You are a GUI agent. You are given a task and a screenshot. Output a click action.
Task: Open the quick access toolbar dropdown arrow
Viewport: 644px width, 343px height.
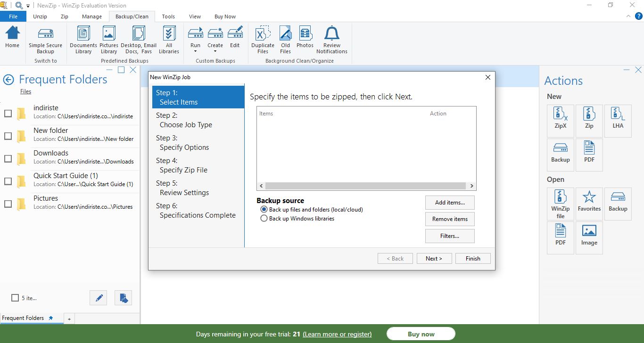click(28, 6)
